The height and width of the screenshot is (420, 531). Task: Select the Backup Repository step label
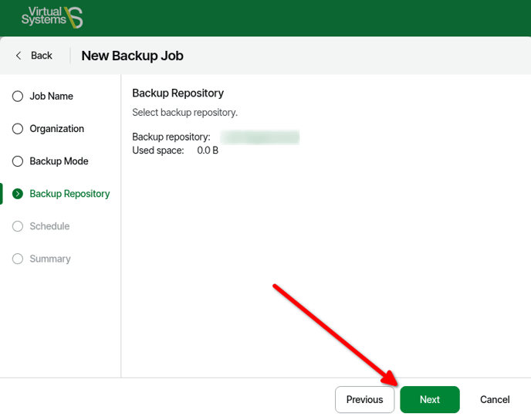tap(69, 194)
